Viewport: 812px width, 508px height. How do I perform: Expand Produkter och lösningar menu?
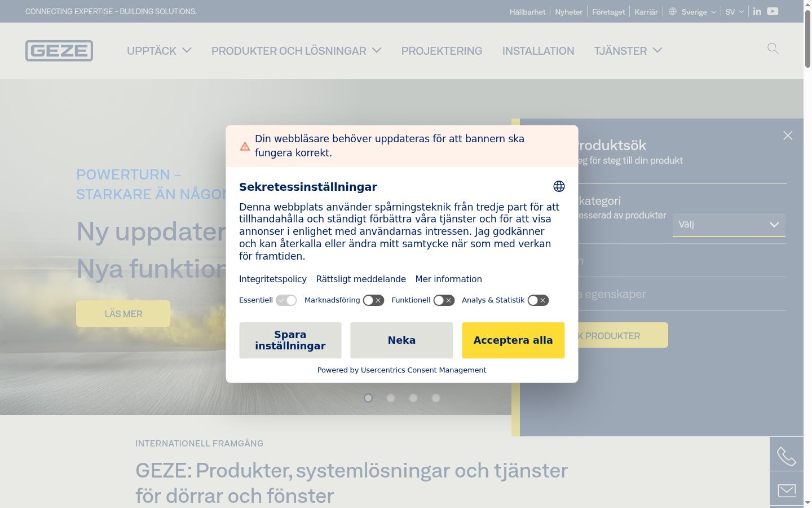[x=297, y=51]
